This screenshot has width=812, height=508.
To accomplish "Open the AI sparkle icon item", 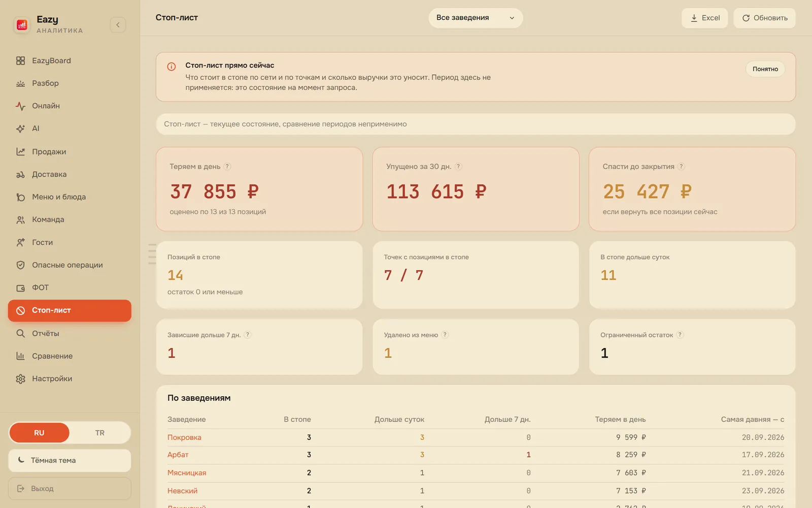I will pyautogui.click(x=20, y=129).
